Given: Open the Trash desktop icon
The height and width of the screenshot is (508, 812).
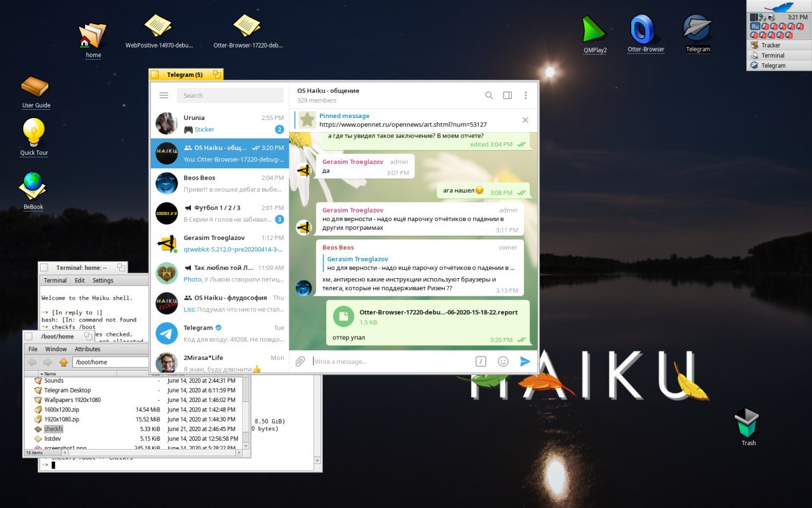Looking at the screenshot, I should click(747, 423).
